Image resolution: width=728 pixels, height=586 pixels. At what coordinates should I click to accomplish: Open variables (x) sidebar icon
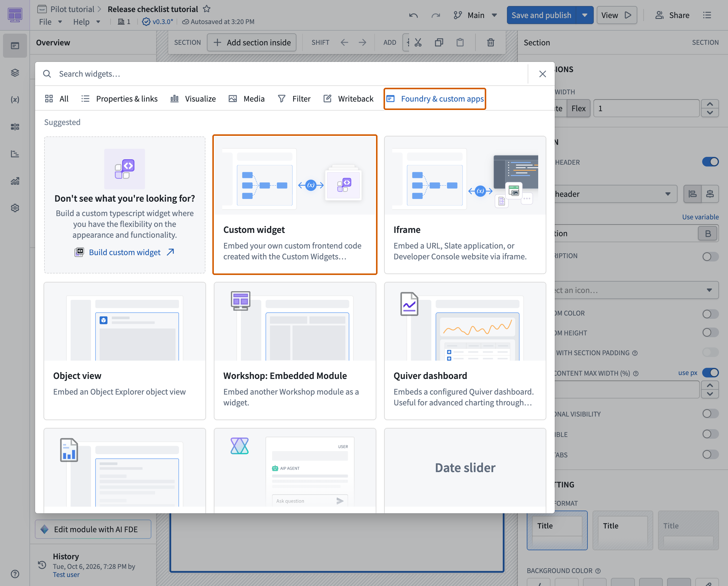tap(15, 100)
